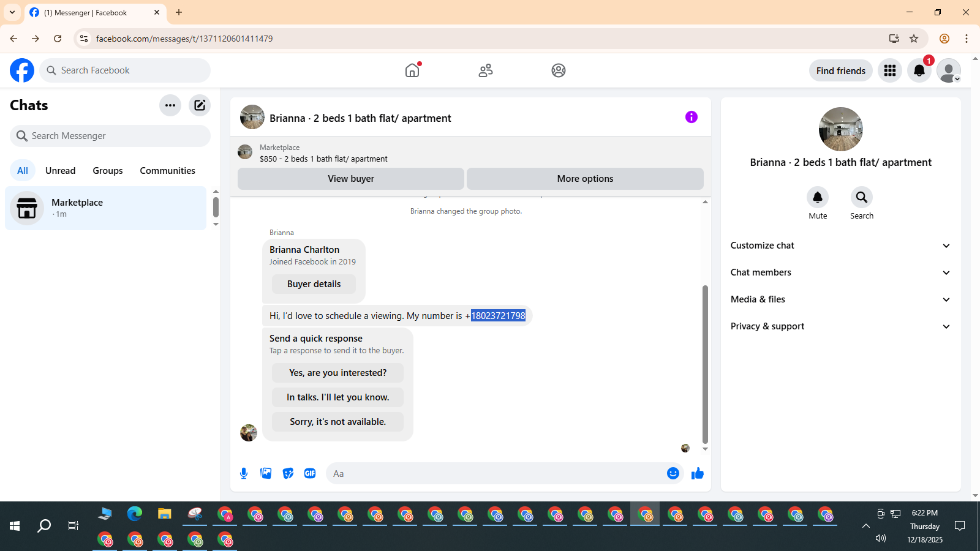Click the Facebook logo
Image resolution: width=980 pixels, height=551 pixels.
pos(22,70)
